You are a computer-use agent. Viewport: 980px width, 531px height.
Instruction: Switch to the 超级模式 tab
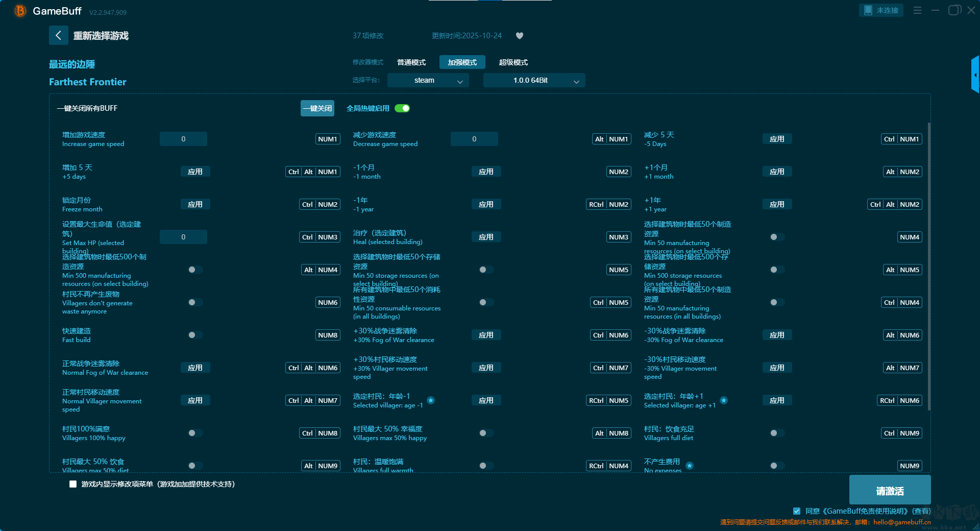[x=513, y=62]
